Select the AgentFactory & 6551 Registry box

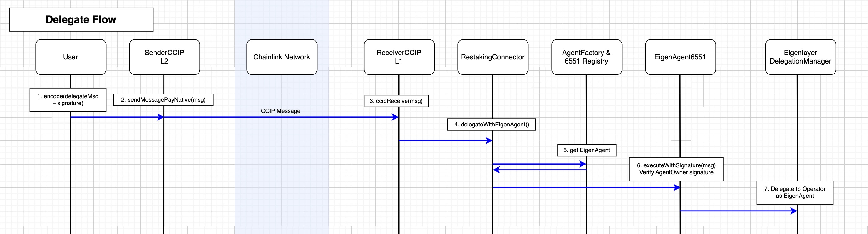(587, 57)
